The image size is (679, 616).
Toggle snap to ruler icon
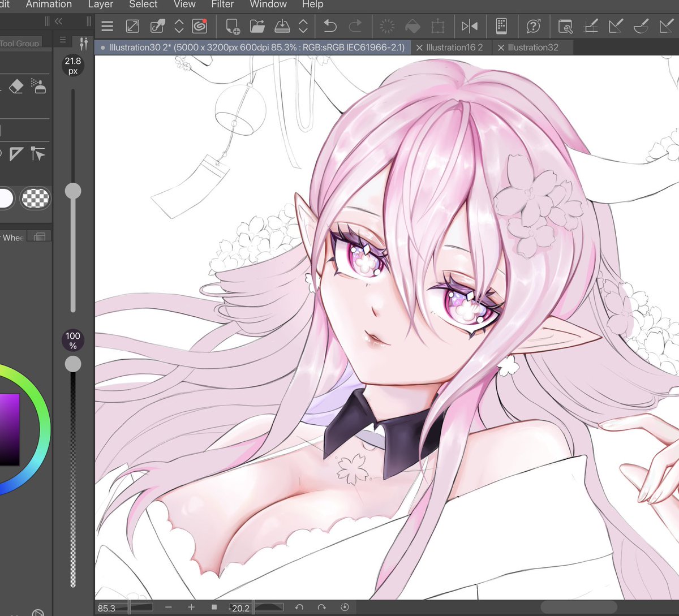591,26
